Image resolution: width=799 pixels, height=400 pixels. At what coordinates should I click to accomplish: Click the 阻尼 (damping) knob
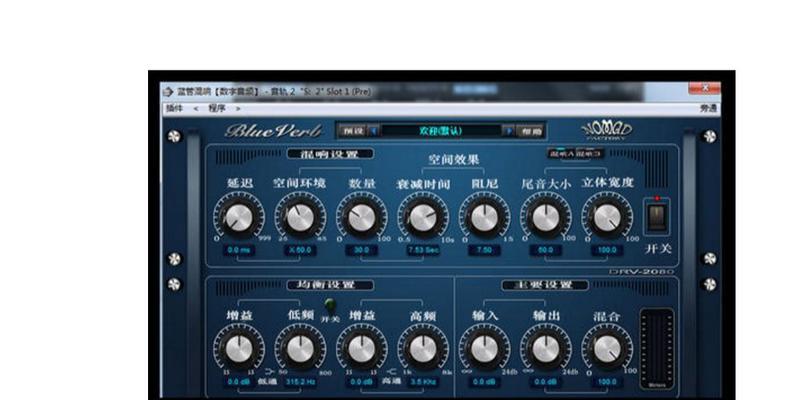tap(484, 218)
